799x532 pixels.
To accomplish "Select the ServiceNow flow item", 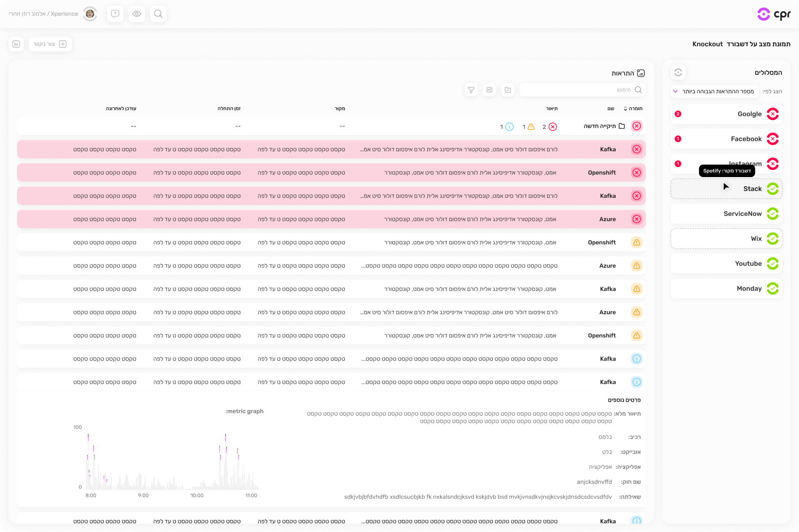I will tap(726, 214).
